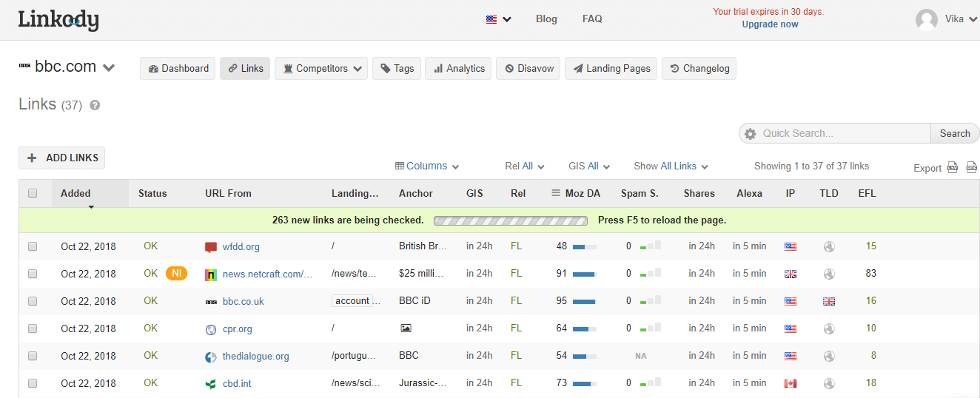Click the thedialogue.org favicon
Image resolution: width=980 pixels, height=398 pixels.
(x=211, y=357)
